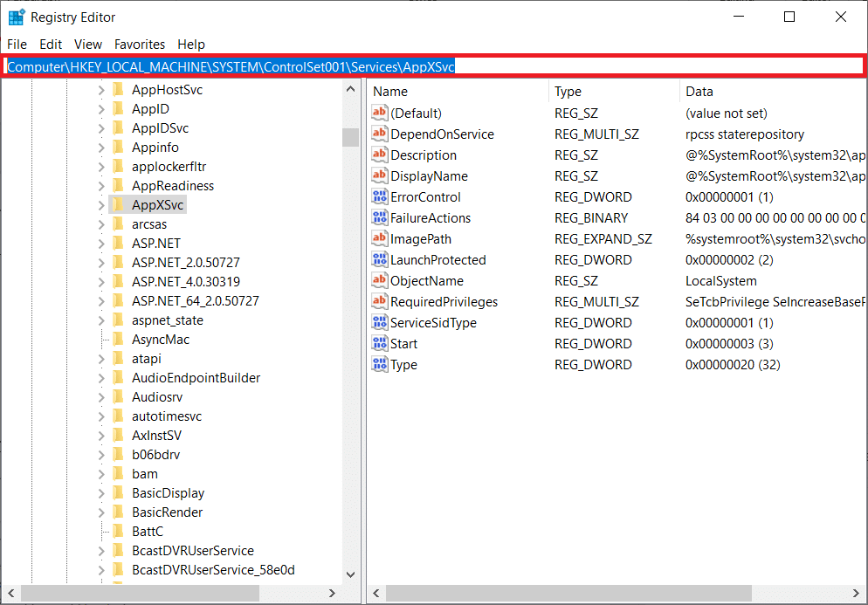Screen dimensions: 868x605
Task: Open the Edit menu
Action: [x=51, y=45]
